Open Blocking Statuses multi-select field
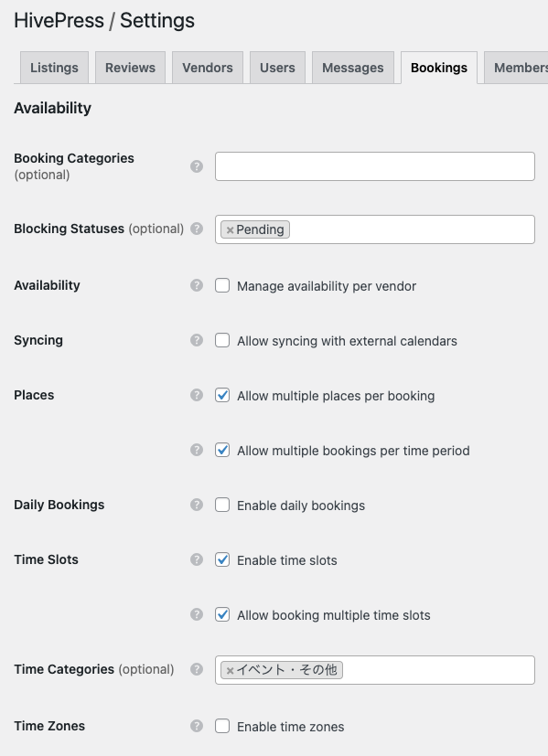 click(x=375, y=229)
